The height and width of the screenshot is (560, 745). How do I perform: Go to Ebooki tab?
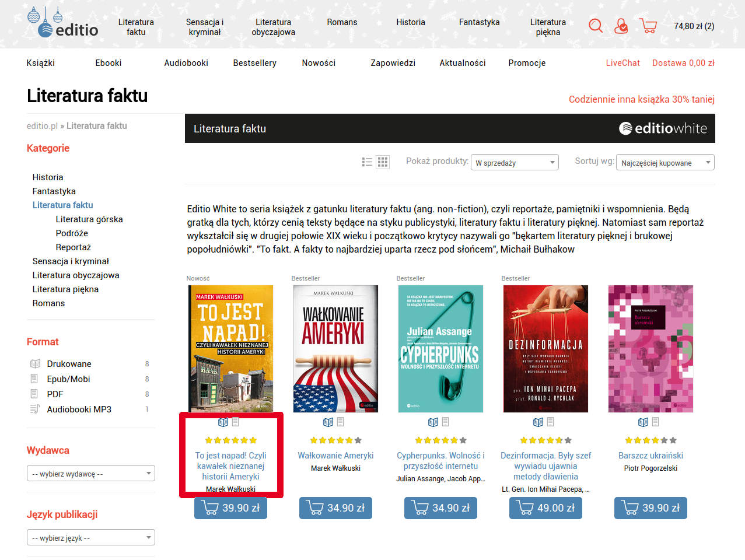(x=109, y=63)
